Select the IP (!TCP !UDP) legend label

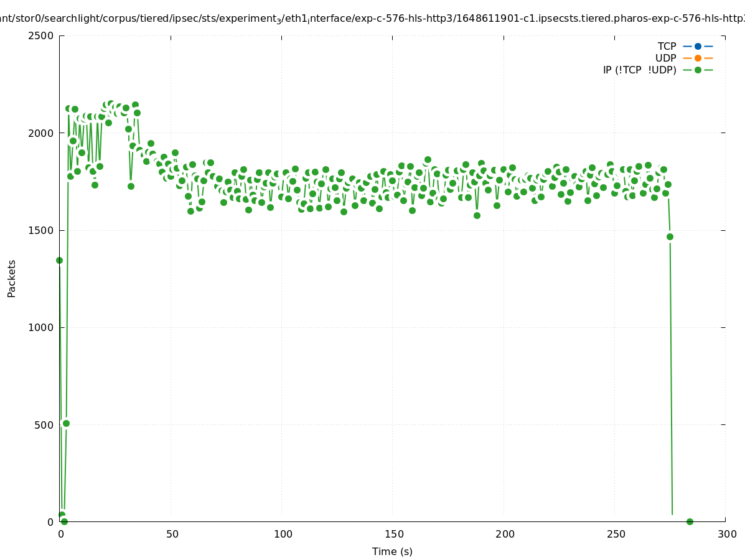639,70
